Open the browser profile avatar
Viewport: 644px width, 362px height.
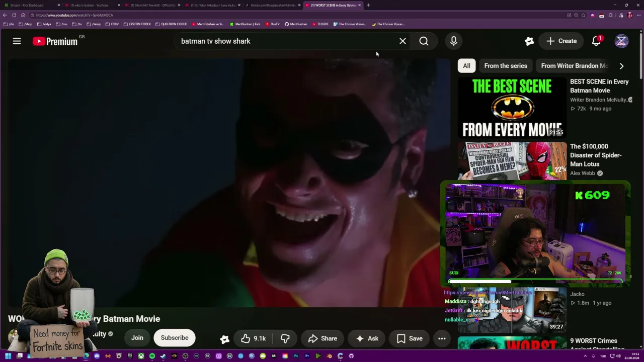tap(630, 15)
